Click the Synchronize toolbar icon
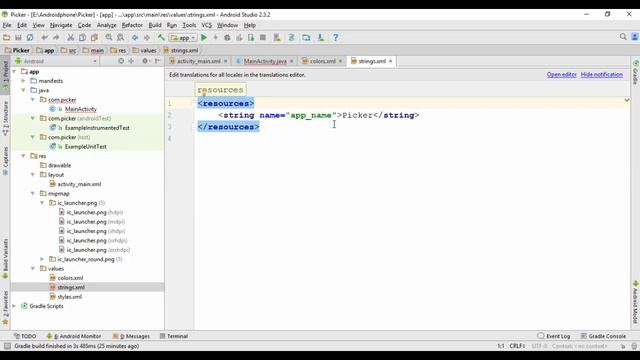Screen dimensions: 640x360 (30, 38)
